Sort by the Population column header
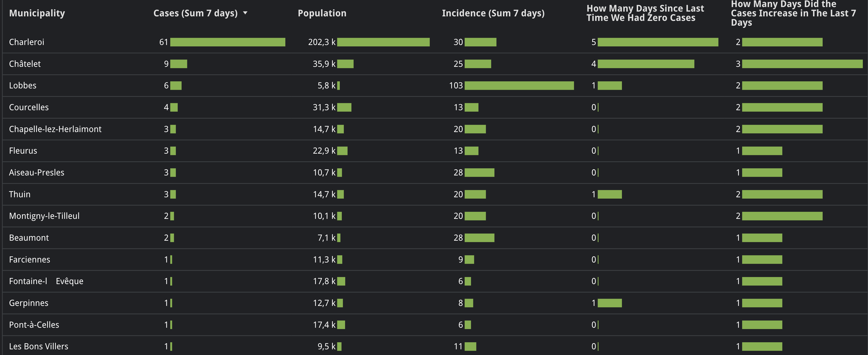868x355 pixels. point(322,13)
